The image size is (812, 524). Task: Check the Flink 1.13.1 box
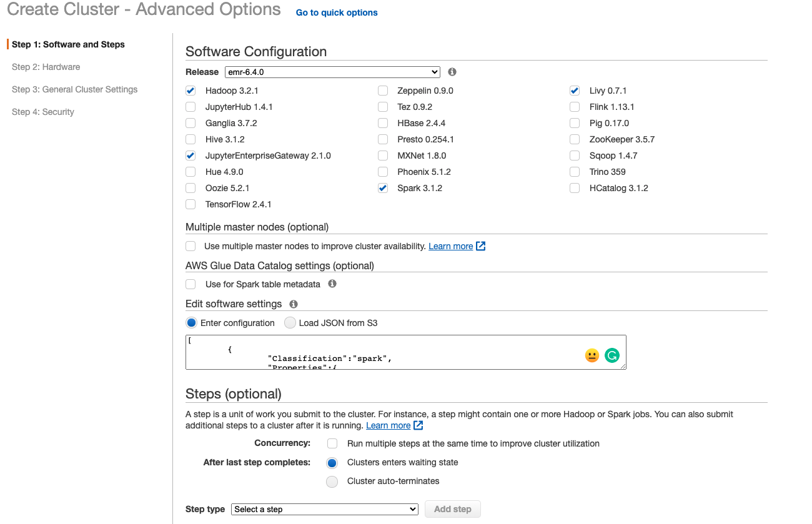(x=575, y=107)
